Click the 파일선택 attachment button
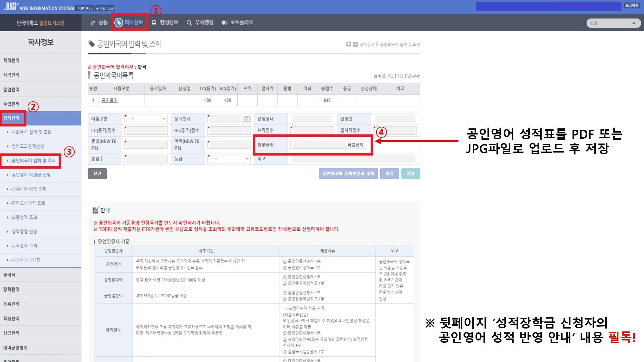The height and width of the screenshot is (362, 644). tap(355, 145)
